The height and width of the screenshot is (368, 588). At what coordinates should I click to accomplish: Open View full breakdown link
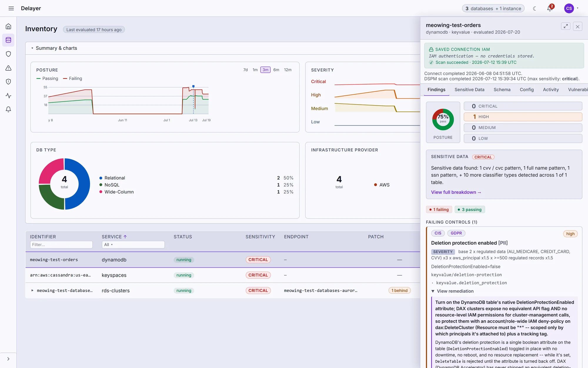click(x=456, y=192)
